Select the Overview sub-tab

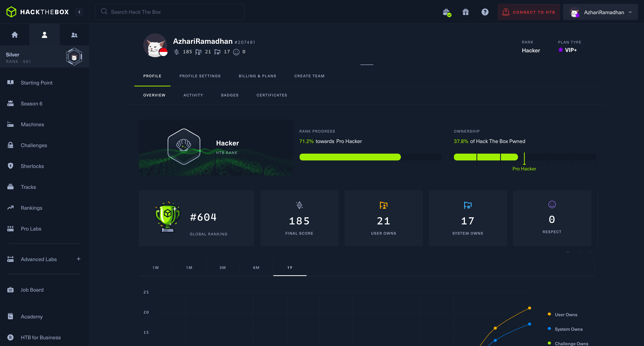[154, 95]
